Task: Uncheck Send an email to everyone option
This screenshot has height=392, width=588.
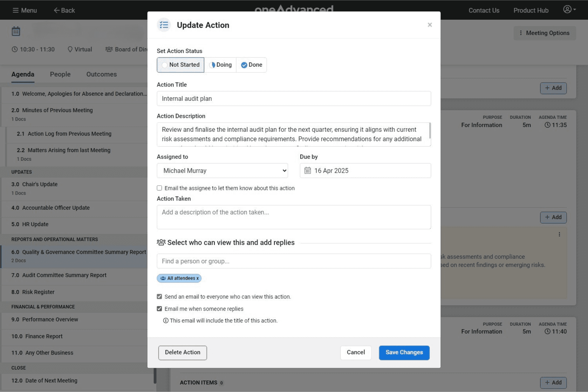Action: coord(159,296)
